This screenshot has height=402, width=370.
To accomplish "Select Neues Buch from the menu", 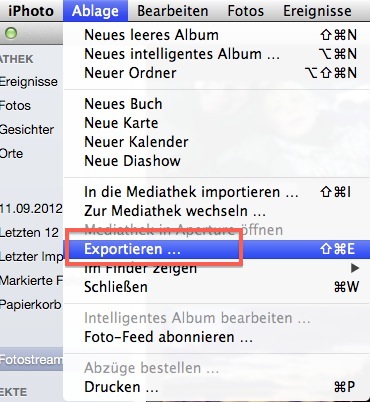I will (x=217, y=104).
